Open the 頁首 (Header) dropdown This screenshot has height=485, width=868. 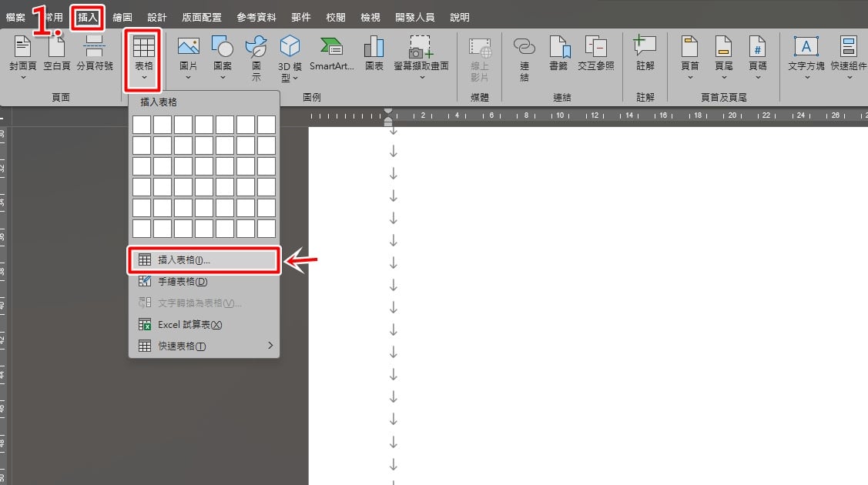[x=690, y=58]
